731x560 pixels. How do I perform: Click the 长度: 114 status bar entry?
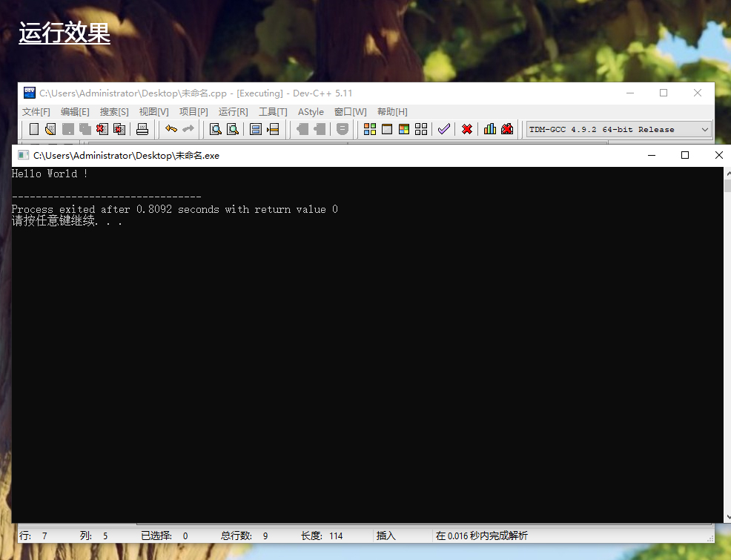(x=321, y=536)
